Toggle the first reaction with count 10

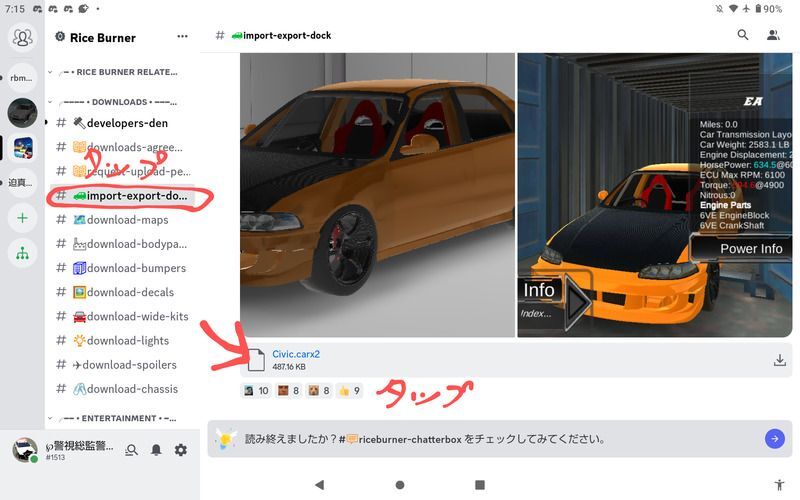pyautogui.click(x=257, y=391)
